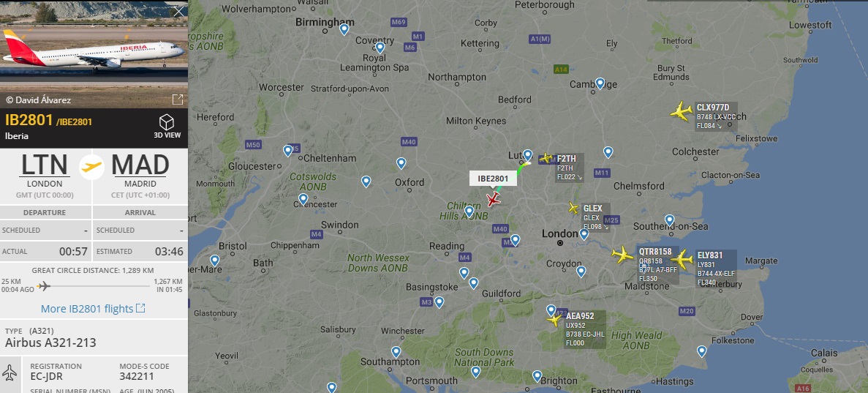The width and height of the screenshot is (868, 393).
Task: Click the airport pin near Cambridge
Action: point(600,83)
